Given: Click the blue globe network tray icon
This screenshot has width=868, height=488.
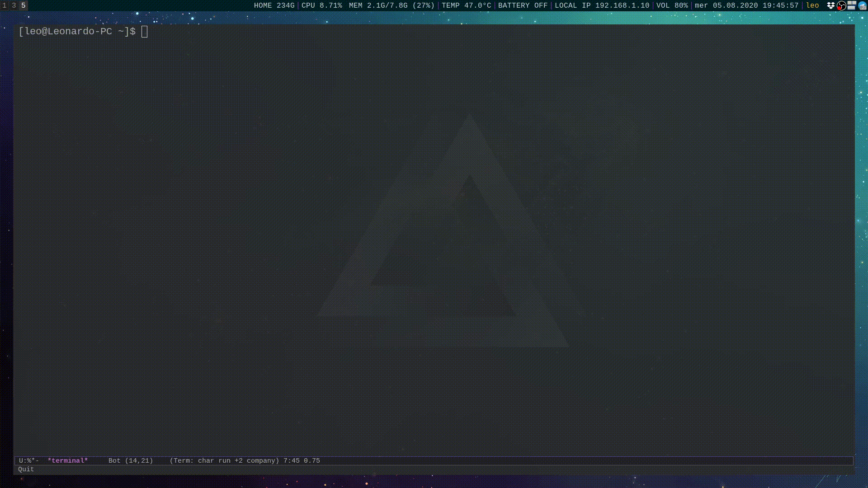Looking at the screenshot, I should [x=862, y=5].
